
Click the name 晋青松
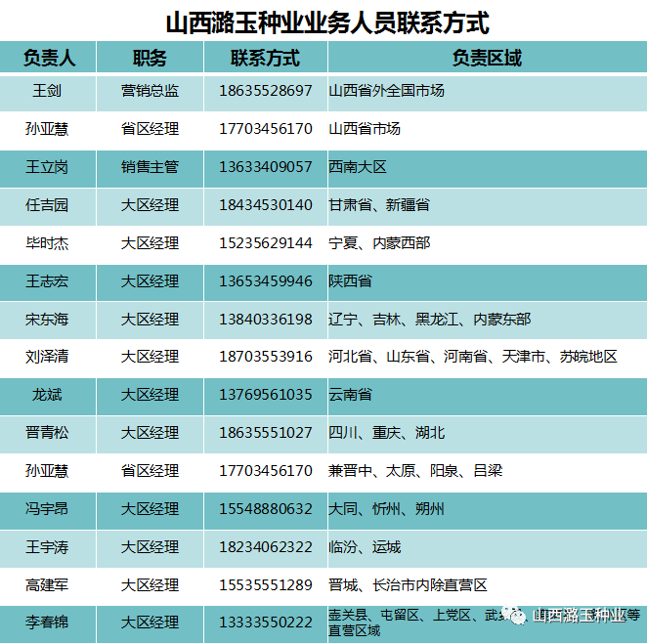click(x=47, y=432)
